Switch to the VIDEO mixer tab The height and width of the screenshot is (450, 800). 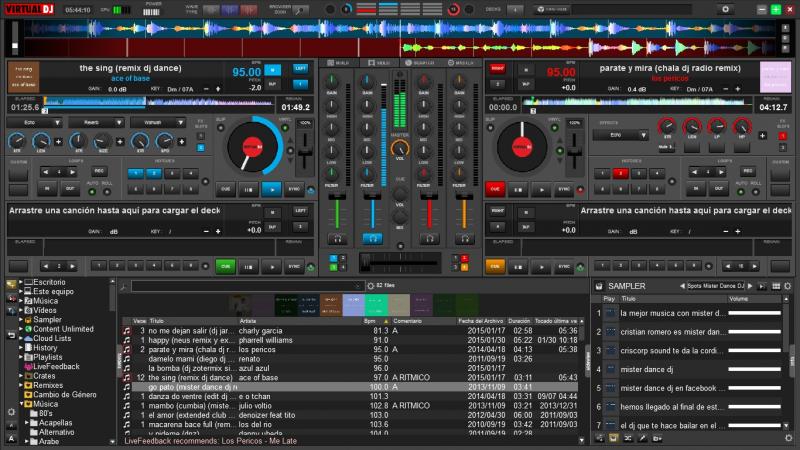pos(379,63)
